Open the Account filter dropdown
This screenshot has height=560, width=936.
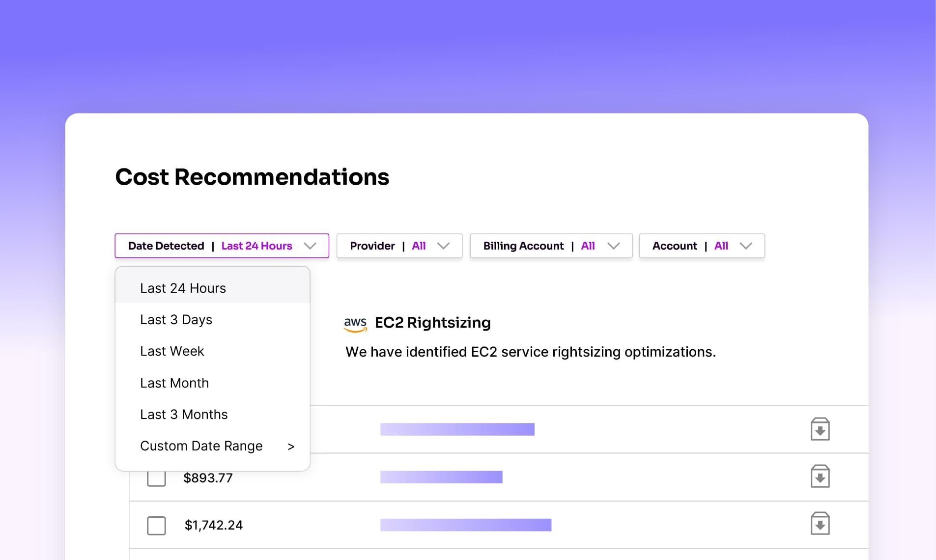pos(702,246)
